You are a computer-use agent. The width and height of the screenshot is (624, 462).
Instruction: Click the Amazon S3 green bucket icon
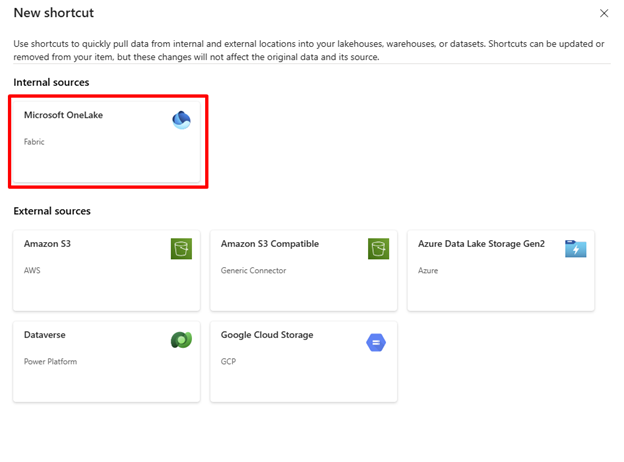pos(181,249)
